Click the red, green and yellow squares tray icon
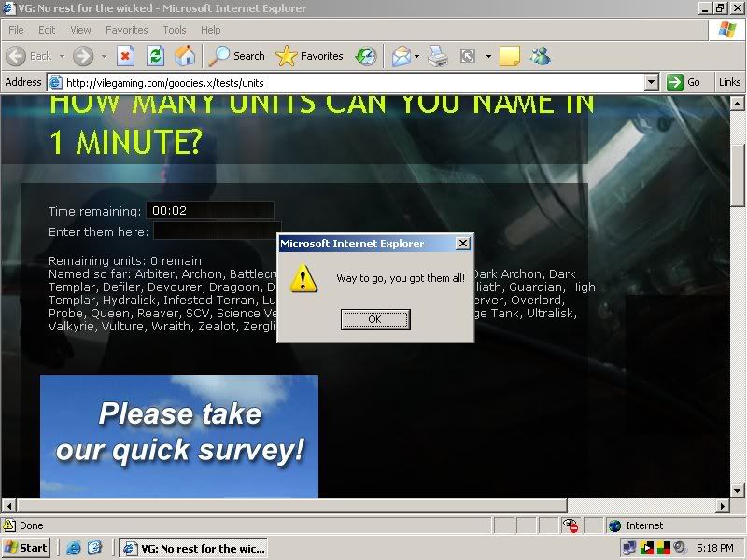Viewport: 747px width, 560px height. point(663,548)
